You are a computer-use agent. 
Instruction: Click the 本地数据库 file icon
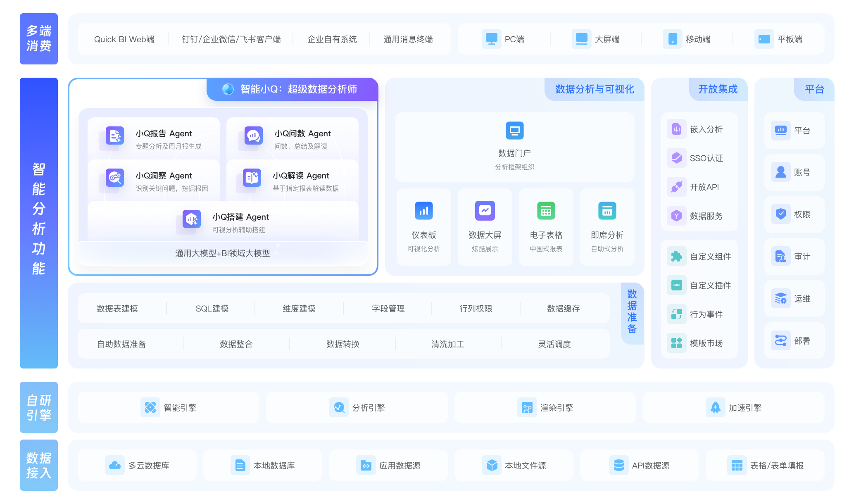tap(240, 465)
